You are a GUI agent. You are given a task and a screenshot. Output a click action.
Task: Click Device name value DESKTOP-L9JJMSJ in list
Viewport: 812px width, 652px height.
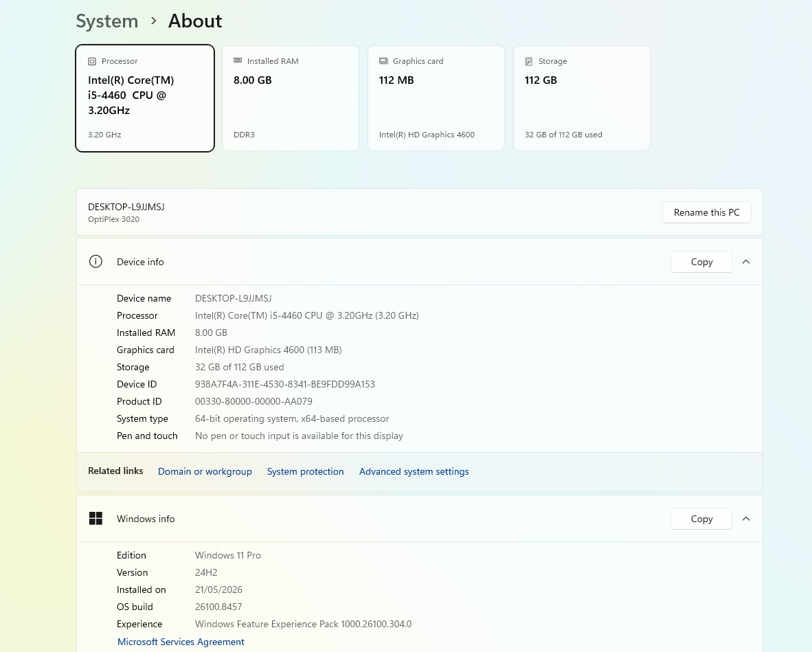point(233,298)
